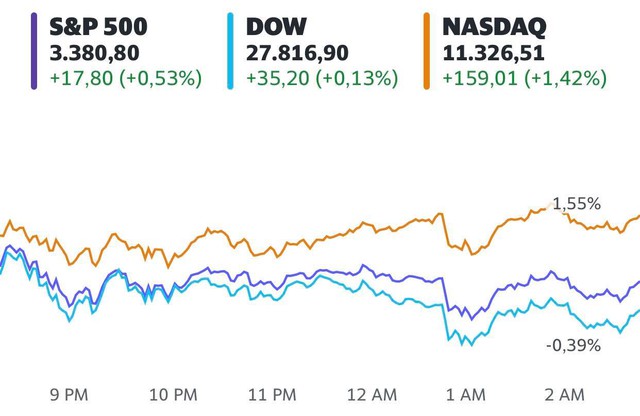Open the NASDAQ index heading

494,27
